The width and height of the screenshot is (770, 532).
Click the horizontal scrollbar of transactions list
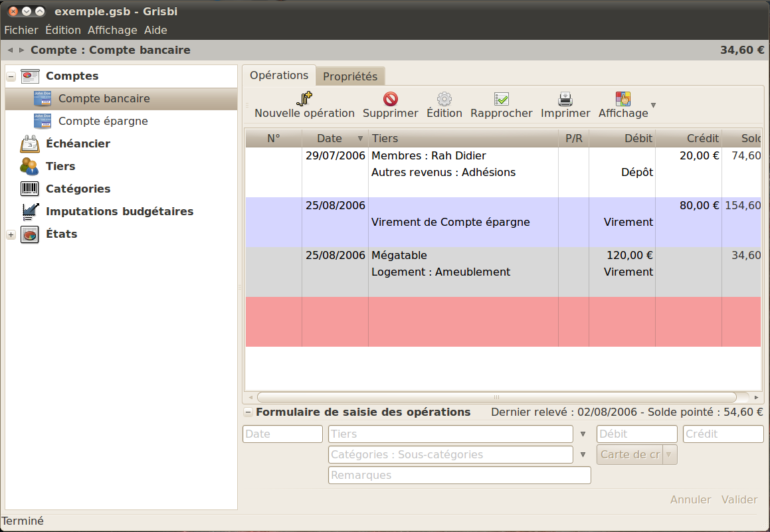click(x=496, y=397)
